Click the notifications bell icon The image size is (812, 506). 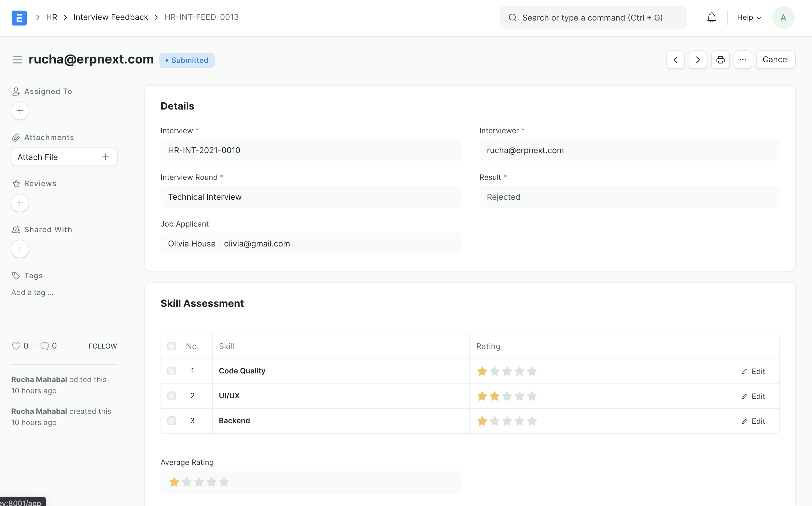pyautogui.click(x=712, y=17)
